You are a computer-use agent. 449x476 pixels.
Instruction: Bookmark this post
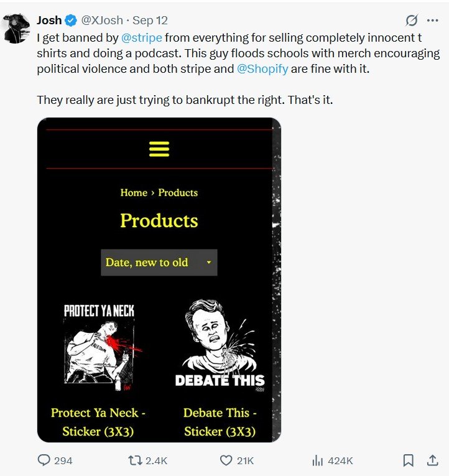coord(409,460)
